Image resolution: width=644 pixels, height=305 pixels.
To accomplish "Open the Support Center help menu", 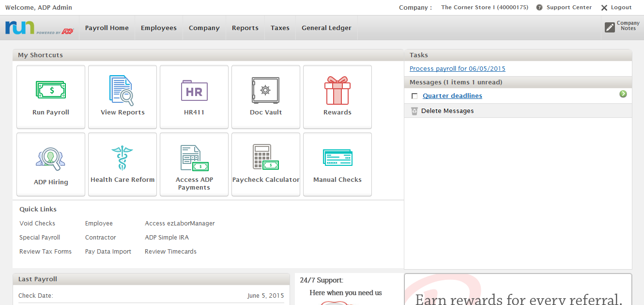I will (x=564, y=7).
